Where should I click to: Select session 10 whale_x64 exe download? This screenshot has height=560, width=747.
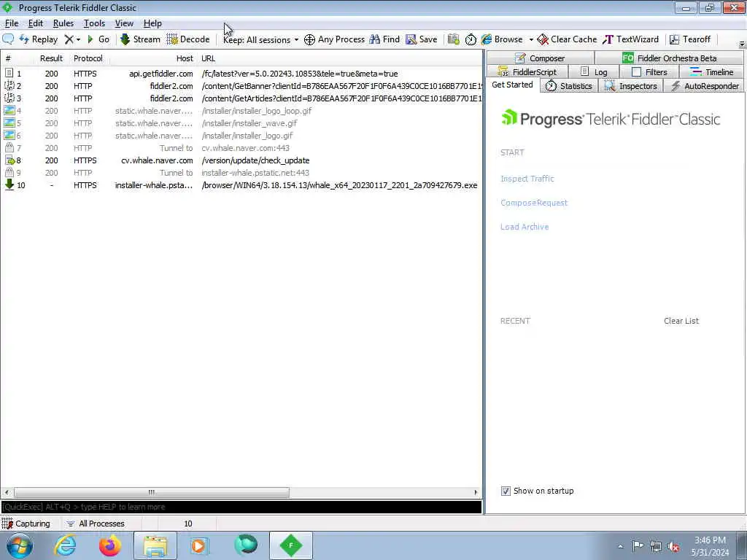(241, 185)
